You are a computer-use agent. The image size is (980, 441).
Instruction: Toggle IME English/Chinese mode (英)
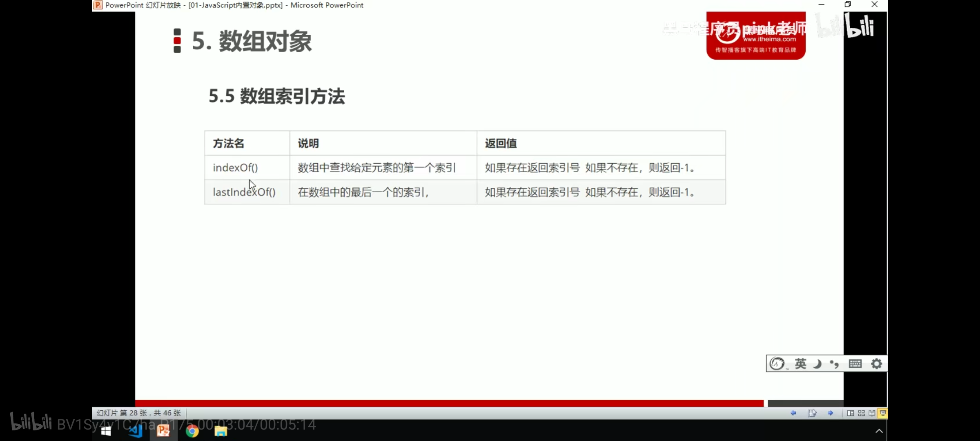tap(800, 364)
